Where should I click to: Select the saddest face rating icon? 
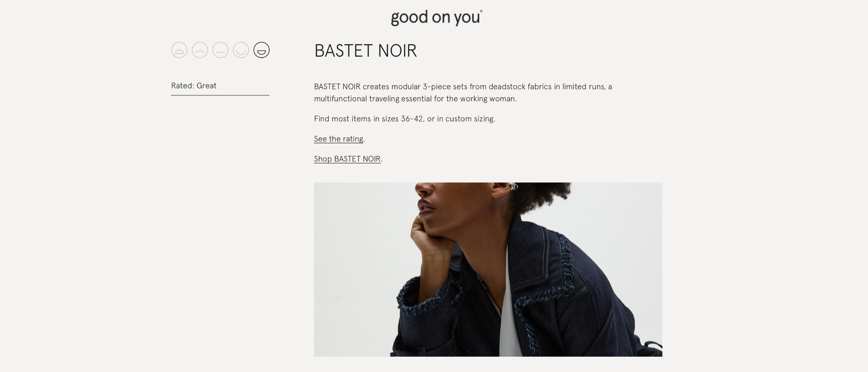179,50
